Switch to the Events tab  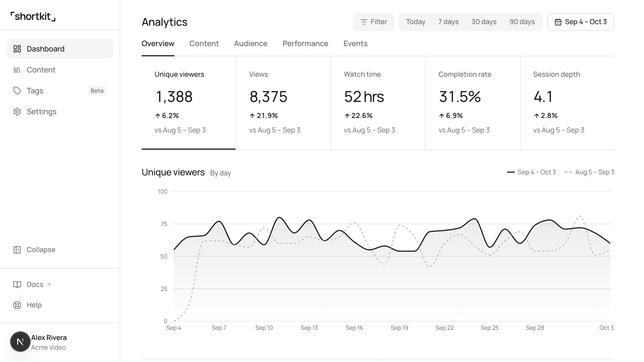(355, 44)
